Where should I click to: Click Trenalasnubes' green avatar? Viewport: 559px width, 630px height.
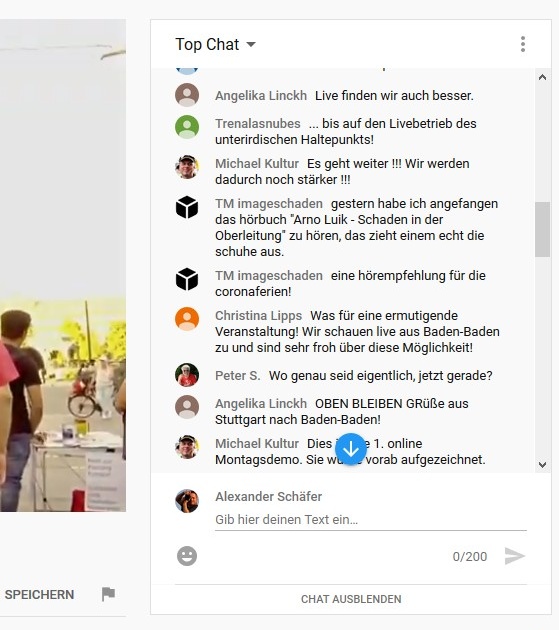[x=187, y=127]
